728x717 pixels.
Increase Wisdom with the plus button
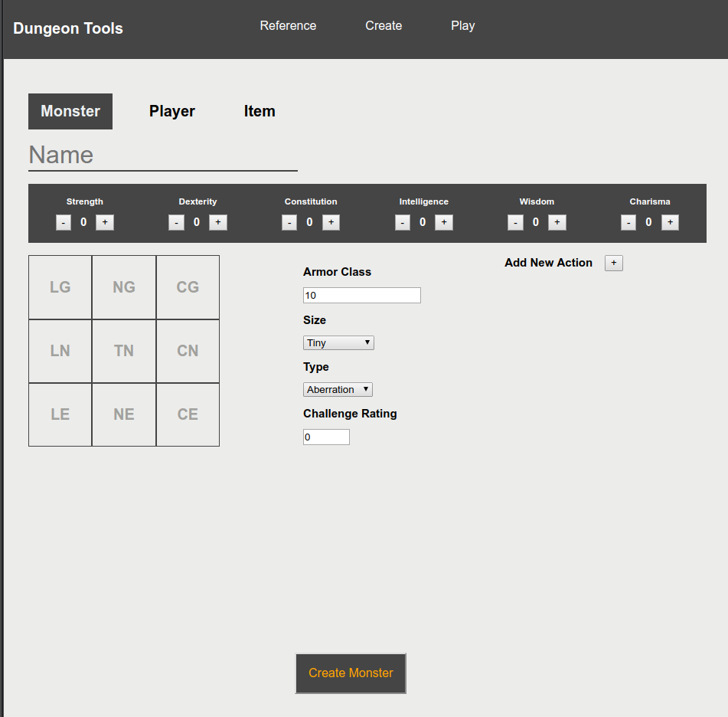[x=557, y=222]
